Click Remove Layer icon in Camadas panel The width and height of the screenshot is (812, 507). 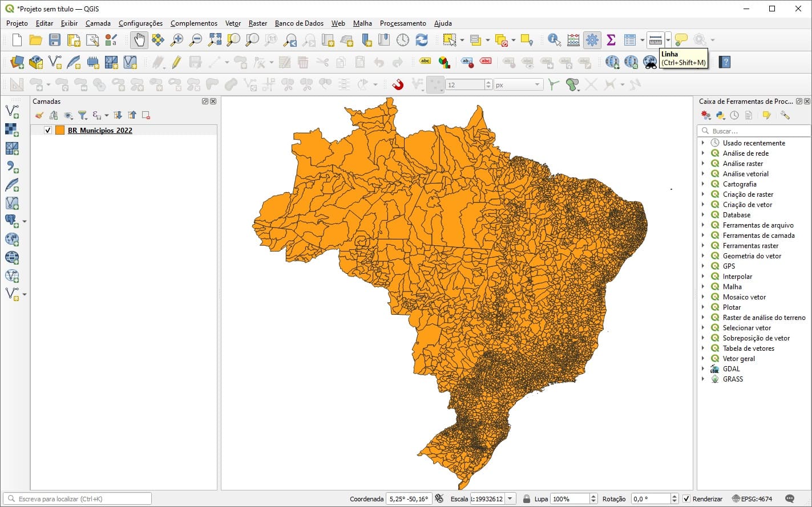point(146,115)
